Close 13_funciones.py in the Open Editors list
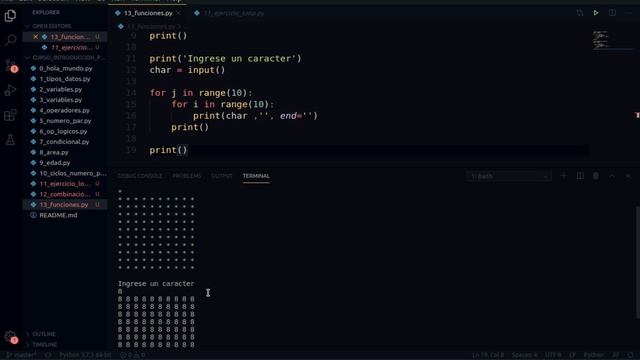Viewport: 640px width, 360px height. [x=36, y=37]
